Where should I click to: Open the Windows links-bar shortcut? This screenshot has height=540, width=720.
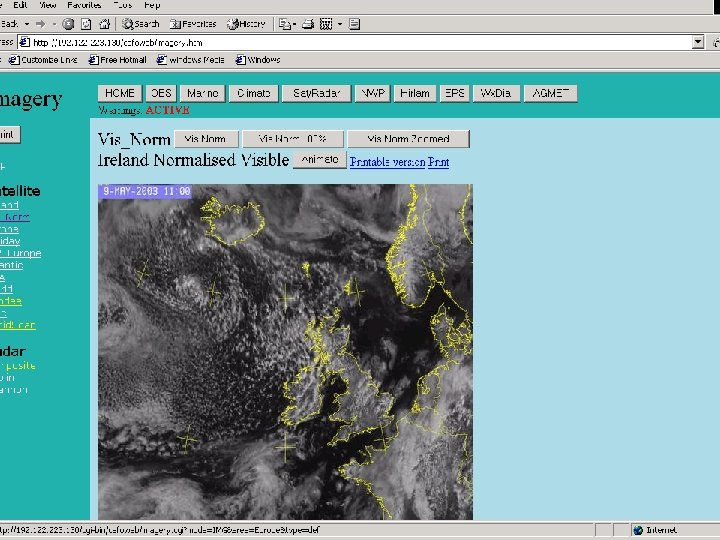pos(258,60)
